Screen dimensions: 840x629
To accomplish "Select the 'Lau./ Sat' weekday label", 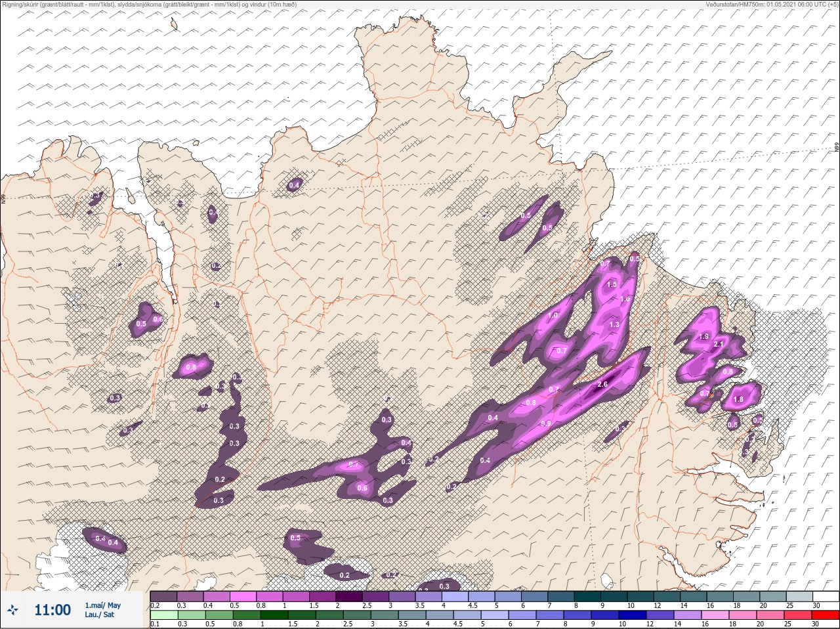I will [x=100, y=615].
